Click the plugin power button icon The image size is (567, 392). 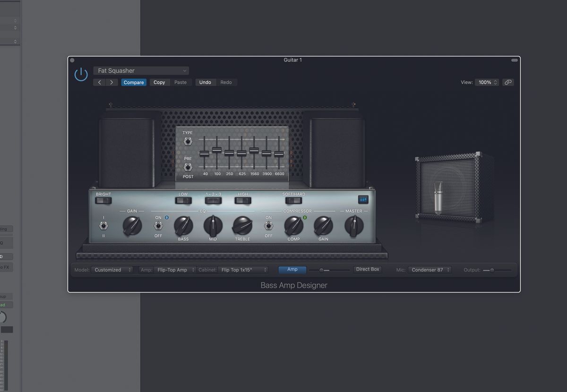coord(81,75)
